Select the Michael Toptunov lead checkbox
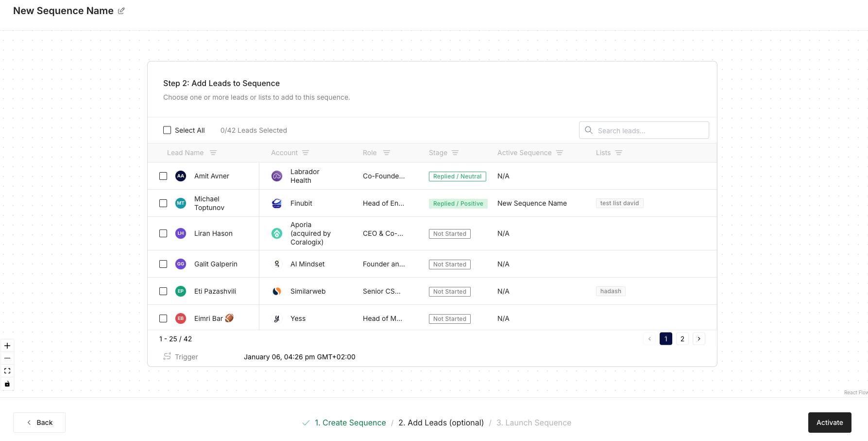 point(163,203)
